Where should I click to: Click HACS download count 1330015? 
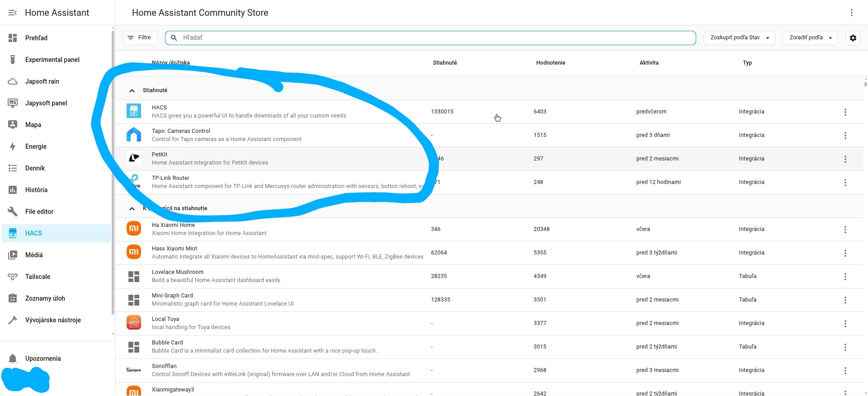pyautogui.click(x=442, y=112)
